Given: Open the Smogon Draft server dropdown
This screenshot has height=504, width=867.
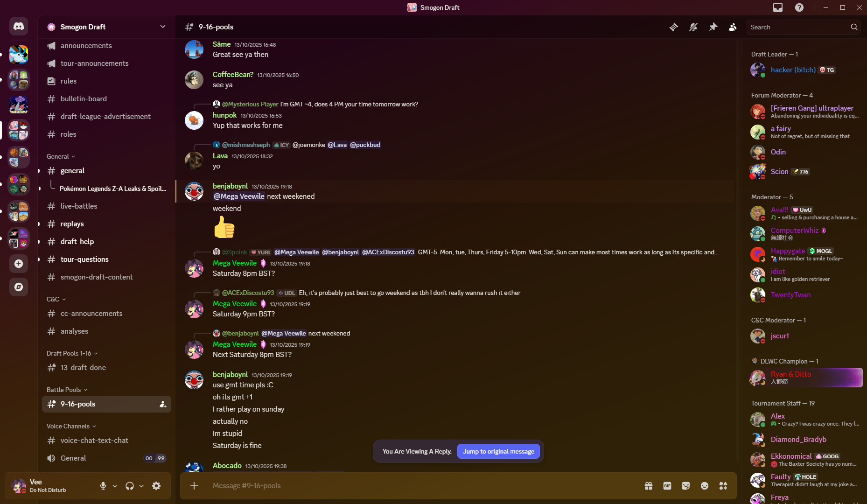Looking at the screenshot, I should (x=106, y=27).
